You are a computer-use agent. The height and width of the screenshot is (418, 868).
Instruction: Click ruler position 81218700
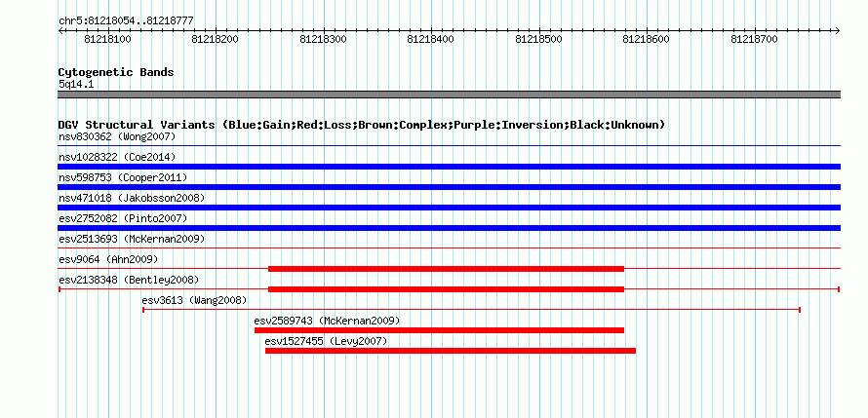pyautogui.click(x=755, y=39)
